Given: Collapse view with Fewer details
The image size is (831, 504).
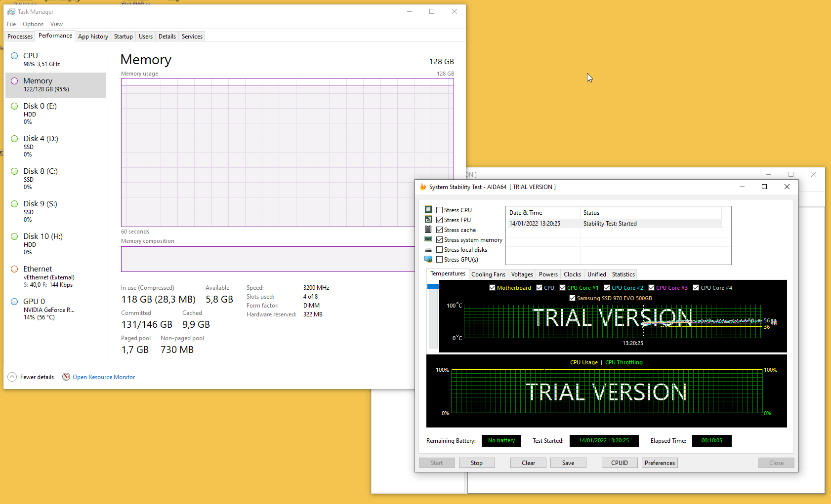Looking at the screenshot, I should [x=31, y=377].
